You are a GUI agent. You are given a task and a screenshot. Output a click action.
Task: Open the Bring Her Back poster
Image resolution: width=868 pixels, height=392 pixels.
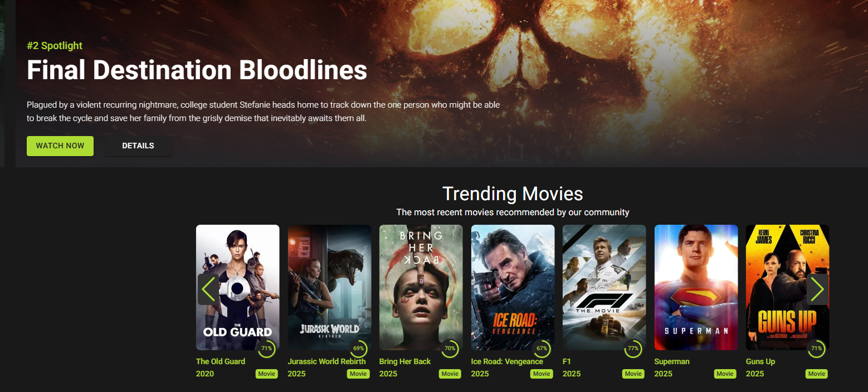click(421, 287)
